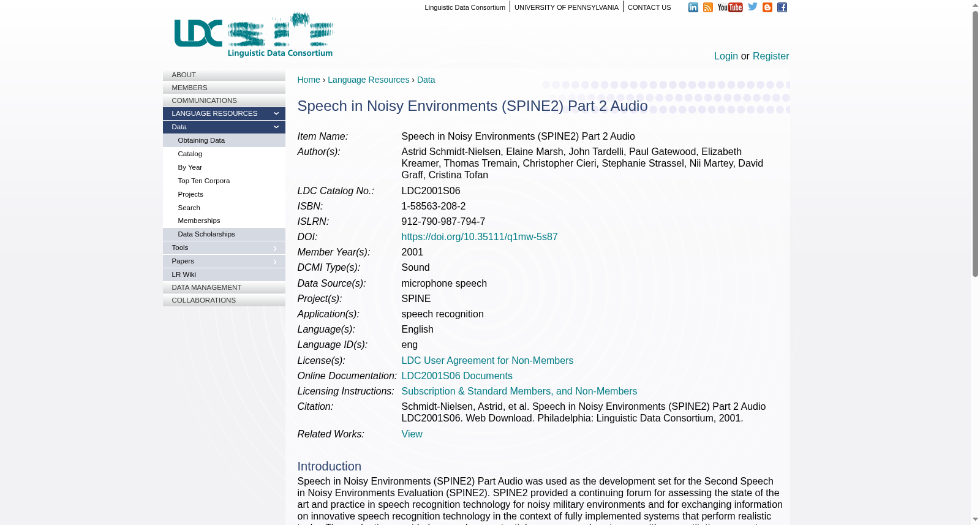Open the RSS feed icon

click(708, 7)
